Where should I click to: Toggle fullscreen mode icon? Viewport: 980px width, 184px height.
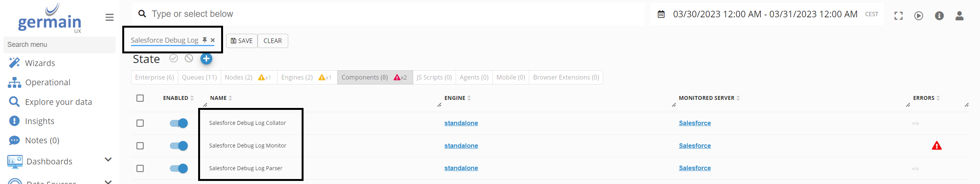coord(898,16)
